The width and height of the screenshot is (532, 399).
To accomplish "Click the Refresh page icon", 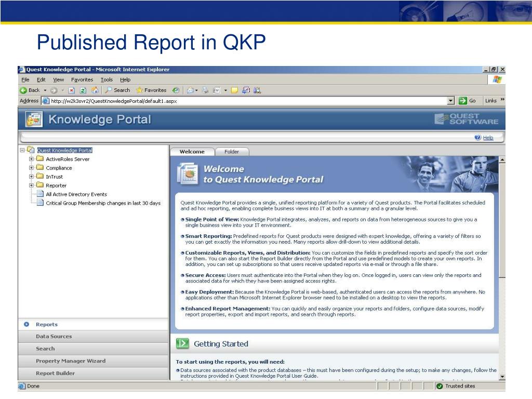I will [x=83, y=90].
